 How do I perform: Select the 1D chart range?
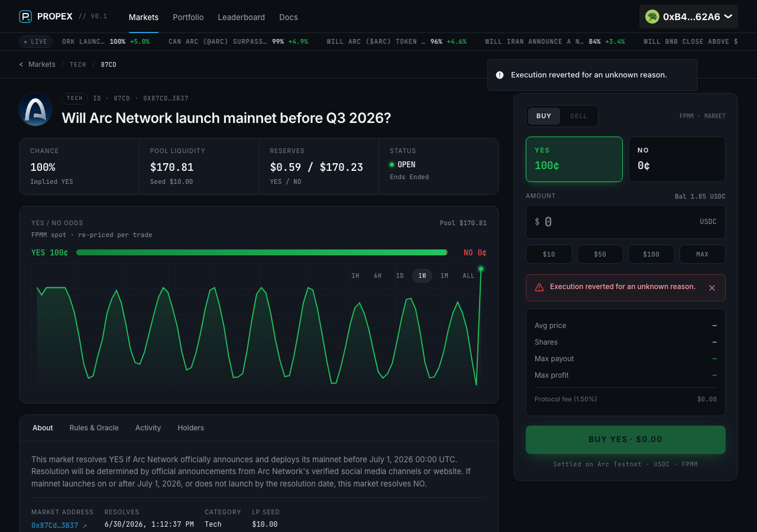coord(400,276)
